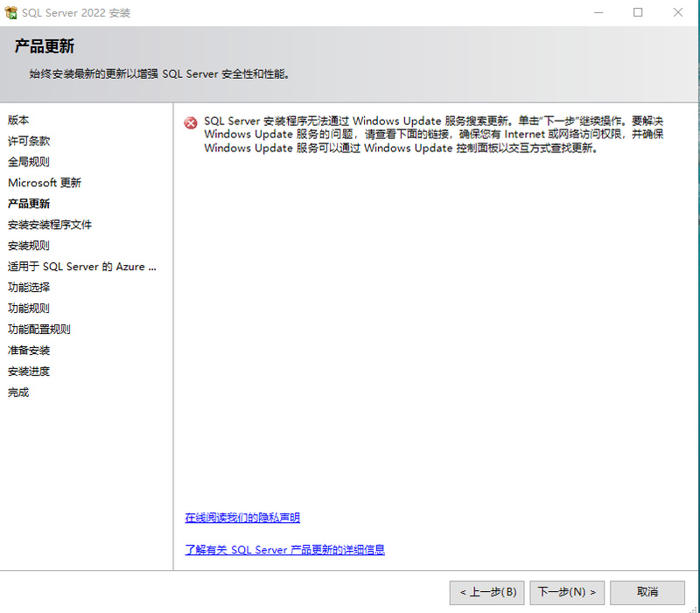Select the 全局规则 step in the sidebar
700x613 pixels.
(29, 162)
